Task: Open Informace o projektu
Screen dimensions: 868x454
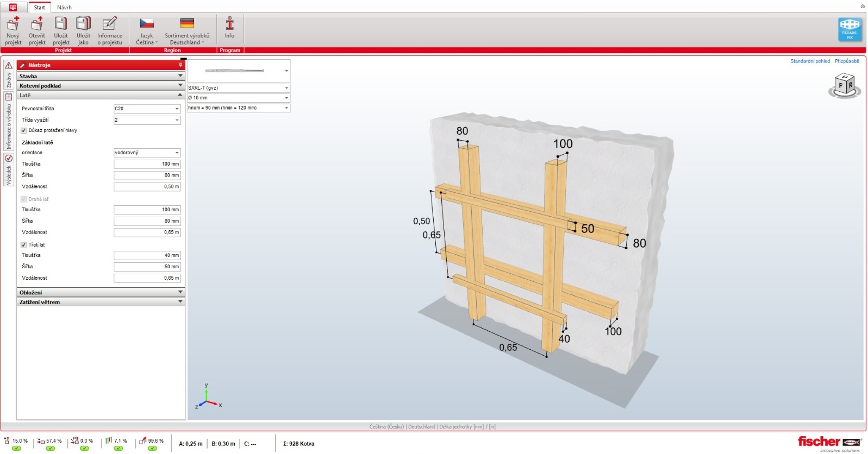Action: point(110,31)
